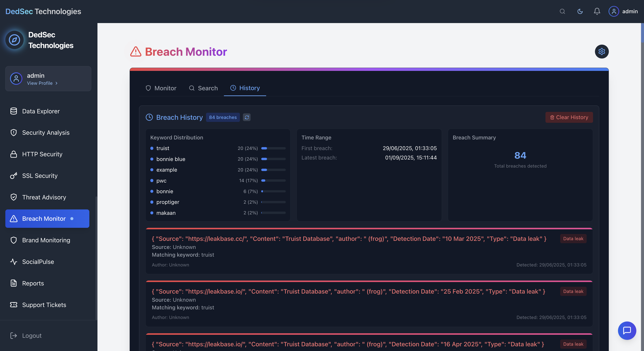Open Breach Monitor in the sidebar

click(47, 219)
